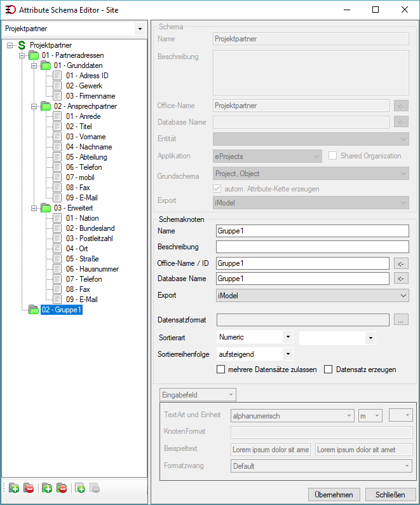This screenshot has width=420, height=505.
Task: Click the folder icon of 03 - Erweitert
Action: (46, 208)
